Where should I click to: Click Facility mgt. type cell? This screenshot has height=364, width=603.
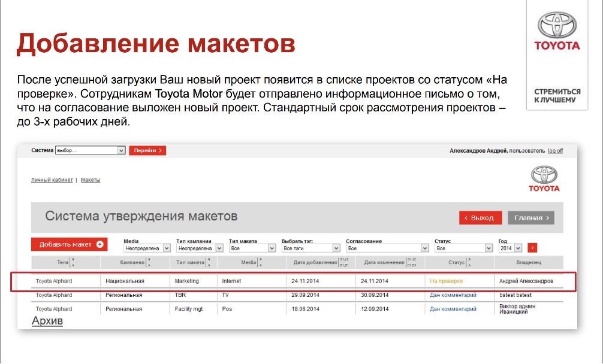coord(189,309)
